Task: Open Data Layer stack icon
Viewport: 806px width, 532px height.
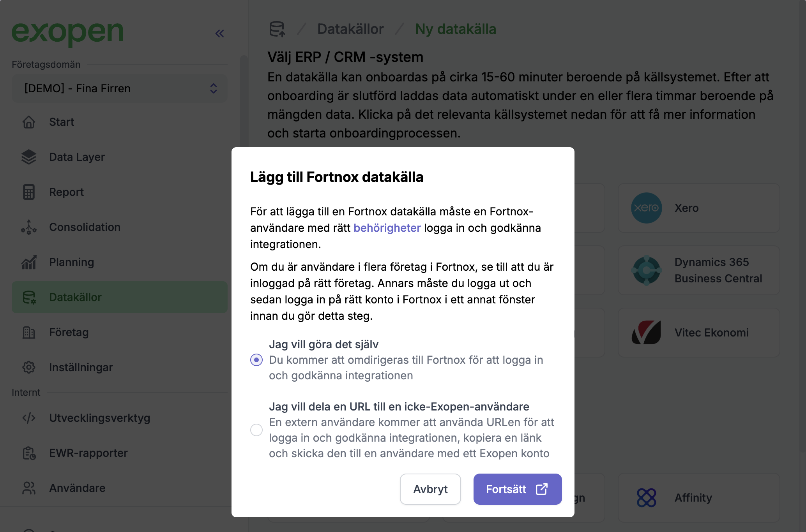Action: pos(29,157)
